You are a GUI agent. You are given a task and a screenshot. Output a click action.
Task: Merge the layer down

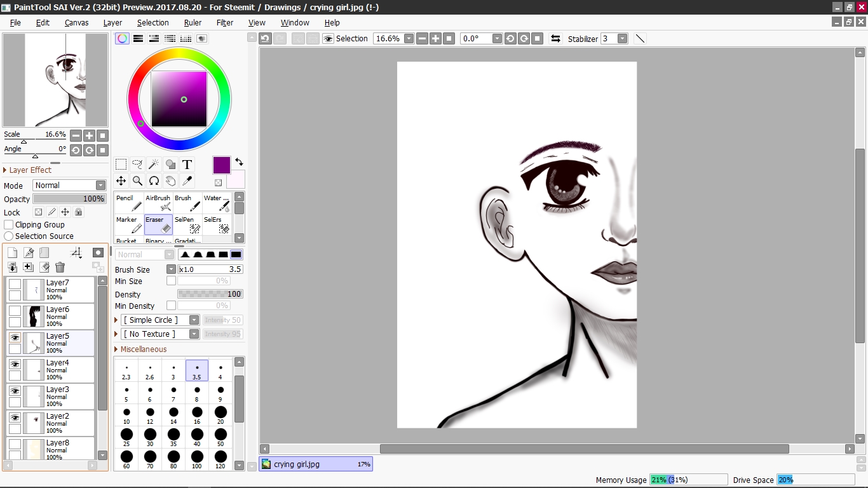pos(12,268)
